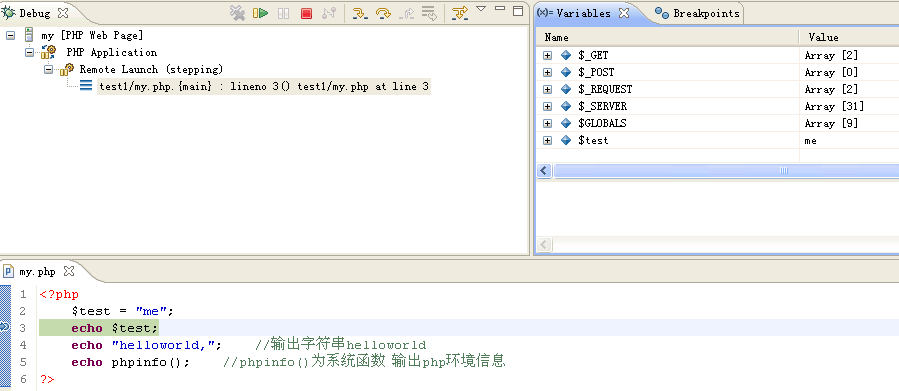Image resolution: width=899 pixels, height=391 pixels.
Task: Select the $test variable name
Action: (x=593, y=140)
